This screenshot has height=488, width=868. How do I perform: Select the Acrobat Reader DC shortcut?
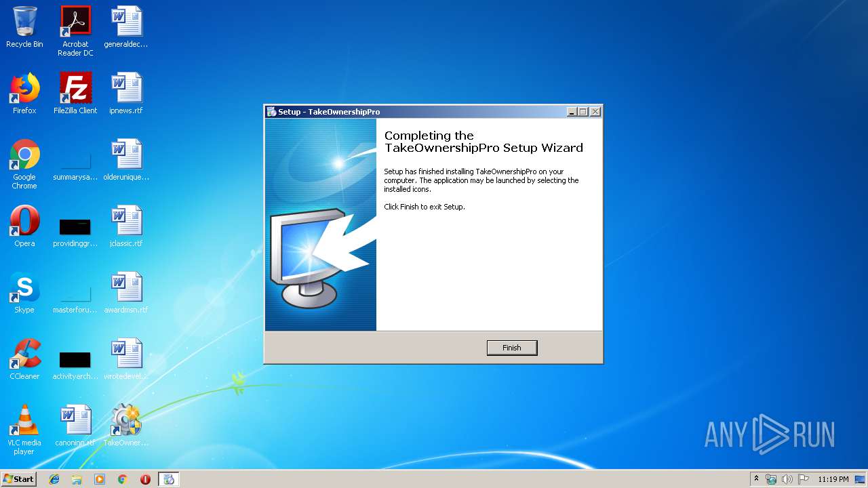pos(75,30)
